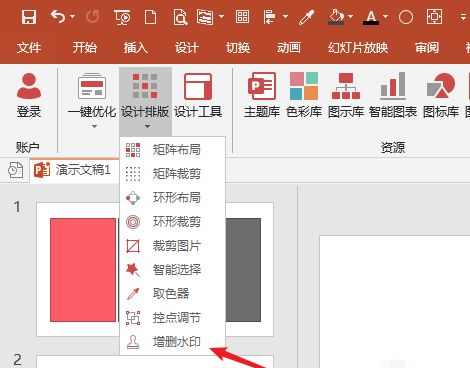Screen dimensions: 470x368
Task: Open the 色彩库 color library
Action: [x=304, y=95]
